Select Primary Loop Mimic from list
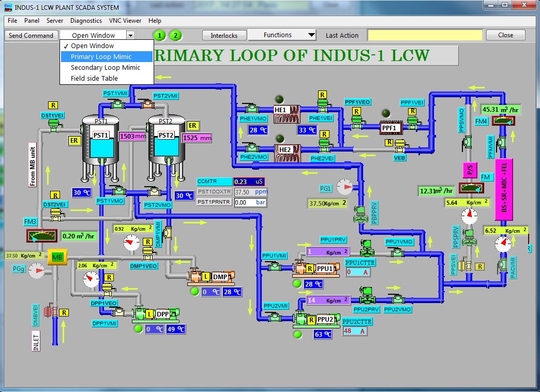This screenshot has height=392, width=540. click(x=107, y=56)
